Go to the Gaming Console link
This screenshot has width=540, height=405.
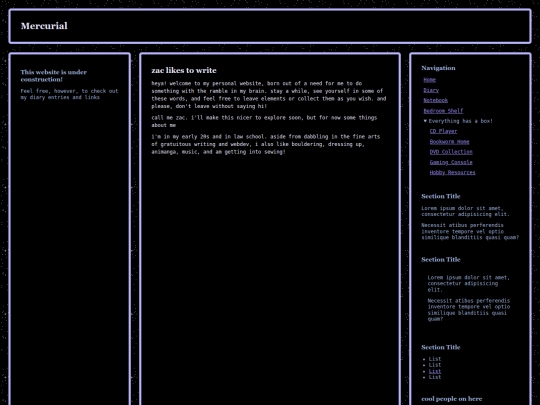pyautogui.click(x=451, y=162)
